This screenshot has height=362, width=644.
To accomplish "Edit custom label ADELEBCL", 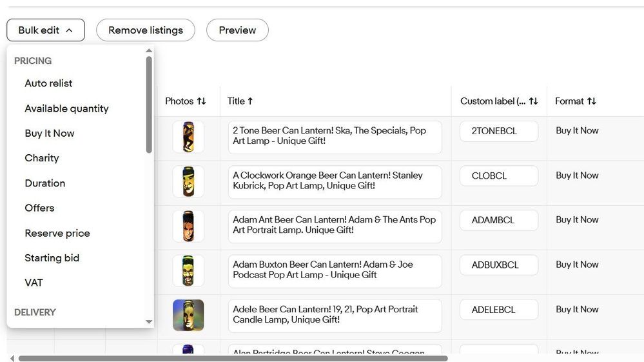I will click(499, 309).
